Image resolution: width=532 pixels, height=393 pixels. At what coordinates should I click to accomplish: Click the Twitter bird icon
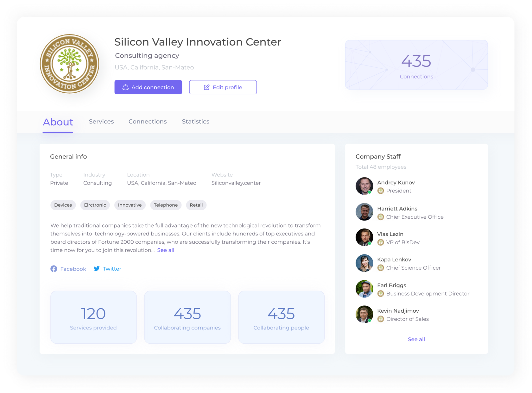(97, 269)
